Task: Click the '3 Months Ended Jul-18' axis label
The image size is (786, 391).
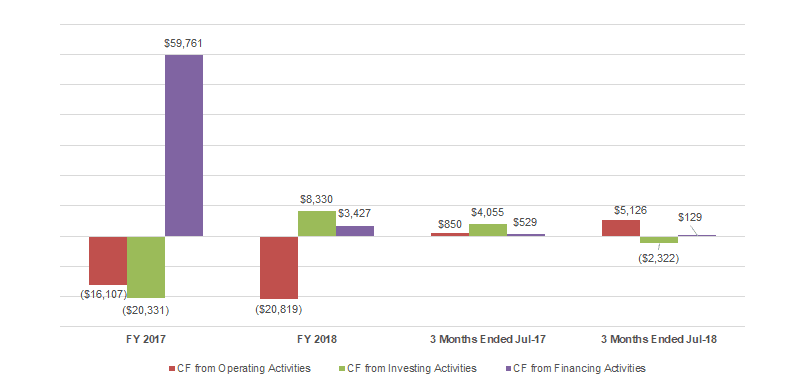Action: [x=659, y=339]
